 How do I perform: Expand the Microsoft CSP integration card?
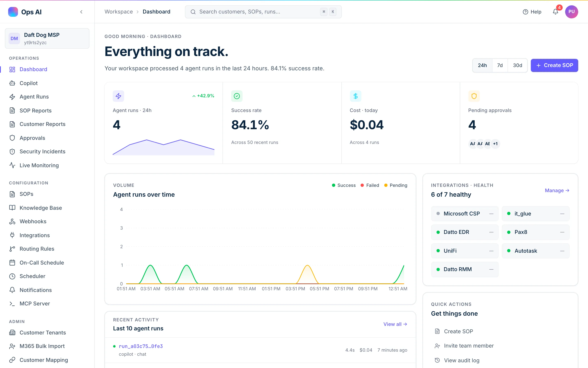tap(464, 213)
